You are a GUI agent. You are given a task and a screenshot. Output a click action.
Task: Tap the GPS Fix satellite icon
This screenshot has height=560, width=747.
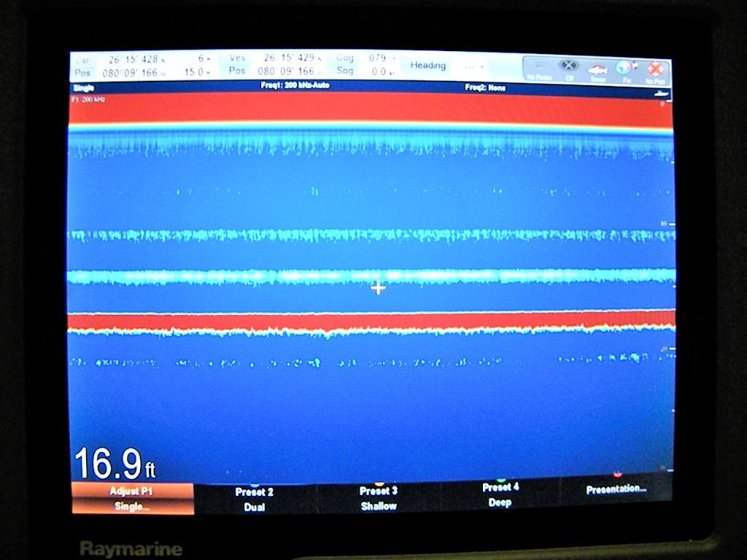pyautogui.click(x=627, y=71)
